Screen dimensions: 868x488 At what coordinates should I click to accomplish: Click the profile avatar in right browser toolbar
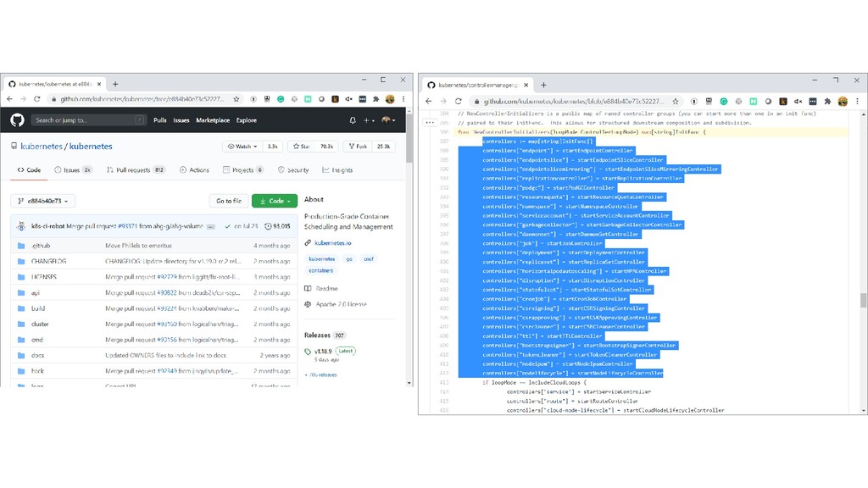(x=843, y=102)
